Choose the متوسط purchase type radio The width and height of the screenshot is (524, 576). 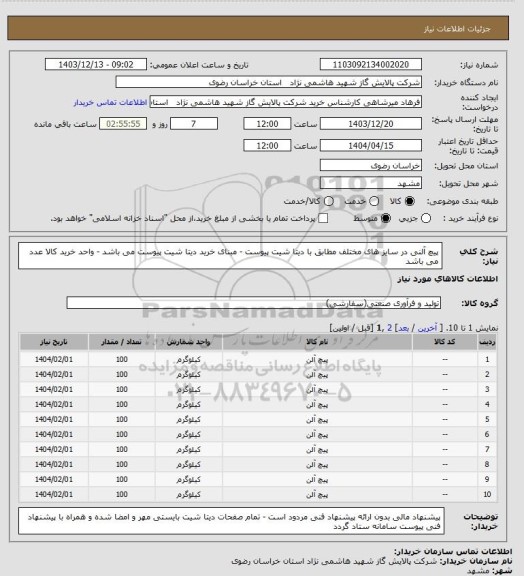point(385,219)
